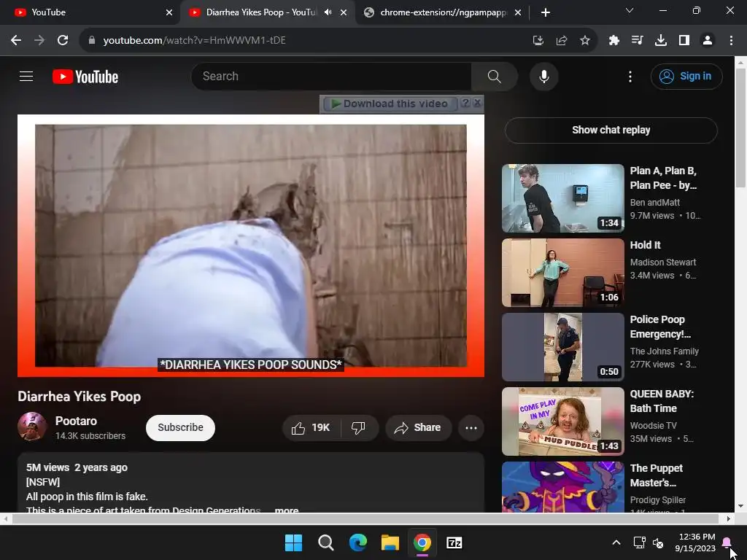The width and height of the screenshot is (747, 560).
Task: Click share this page icon in address bar
Action: 561,41
